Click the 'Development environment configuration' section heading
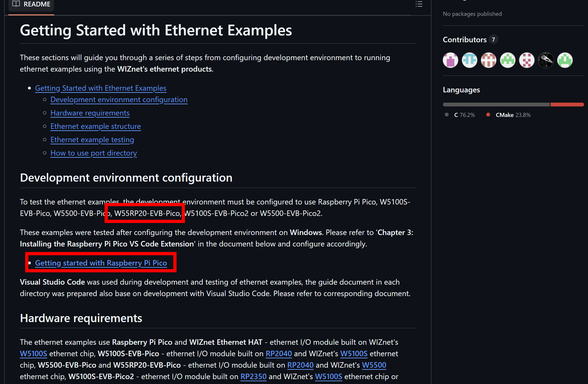This screenshot has height=384, width=588. coord(126,178)
